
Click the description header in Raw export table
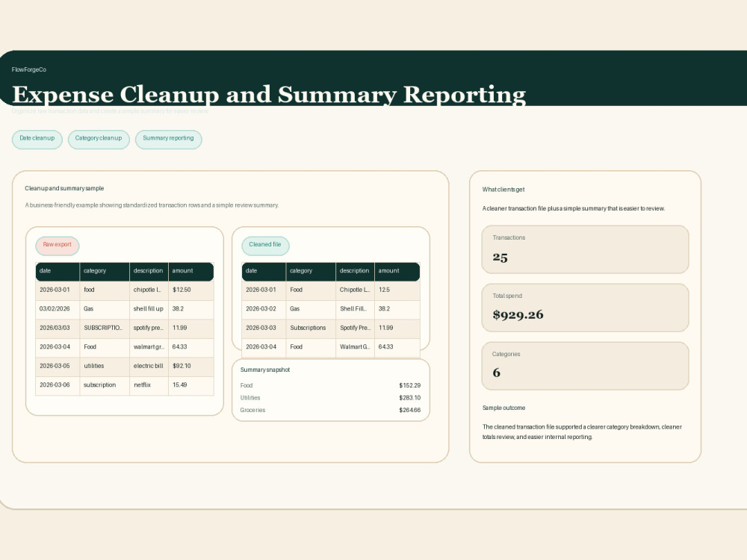pos(149,272)
